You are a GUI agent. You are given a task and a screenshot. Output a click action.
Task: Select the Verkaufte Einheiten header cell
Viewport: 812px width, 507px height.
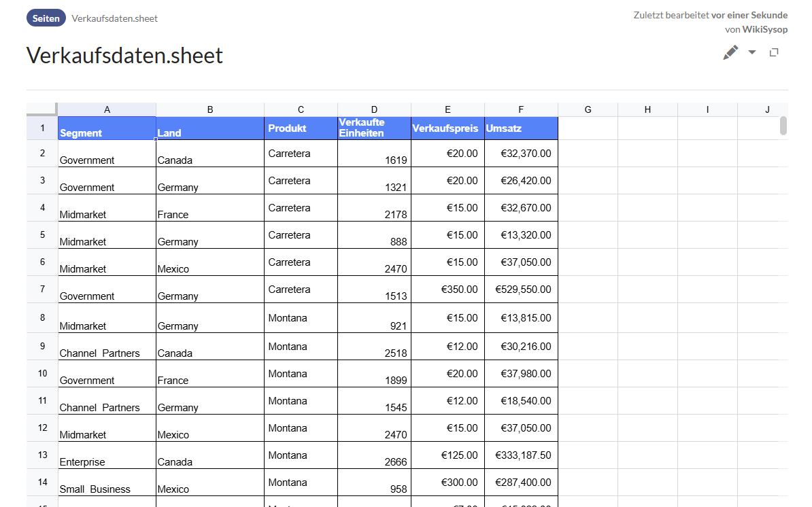[x=374, y=128]
